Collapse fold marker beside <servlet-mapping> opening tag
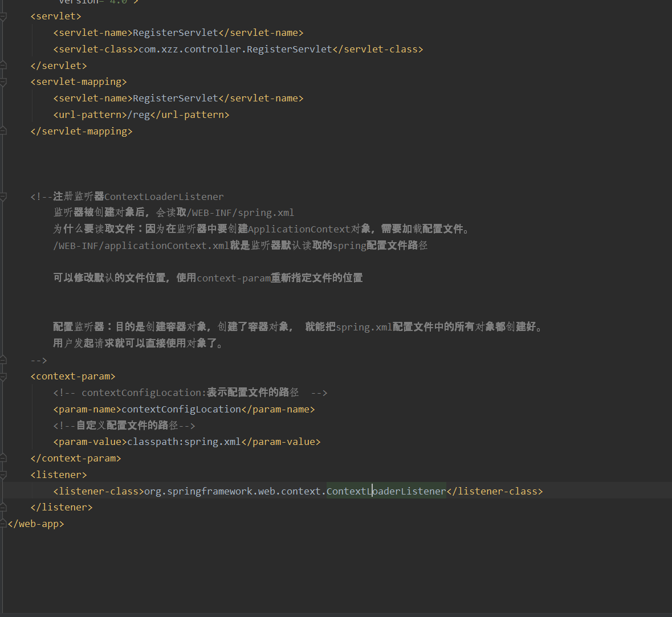Screen dimensions: 672x617 [3, 82]
